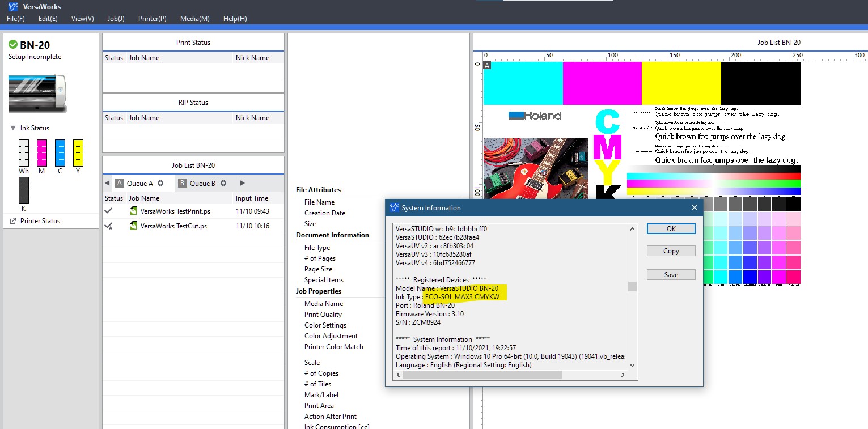Open the Media menu
The height and width of the screenshot is (429, 868).
(194, 19)
